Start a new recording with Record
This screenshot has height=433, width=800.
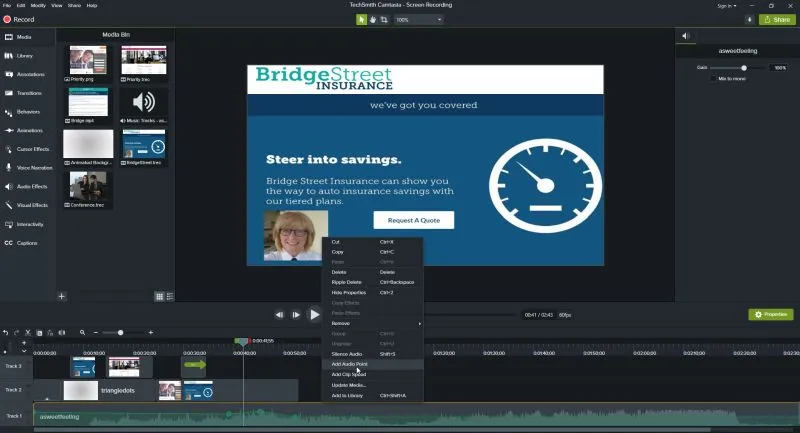click(19, 19)
